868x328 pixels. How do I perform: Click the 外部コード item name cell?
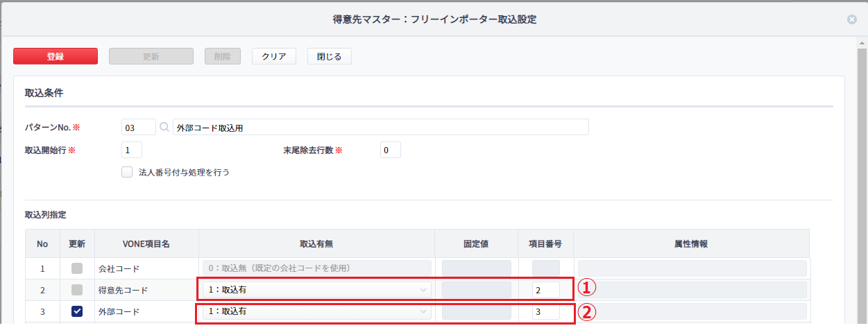tap(146, 311)
